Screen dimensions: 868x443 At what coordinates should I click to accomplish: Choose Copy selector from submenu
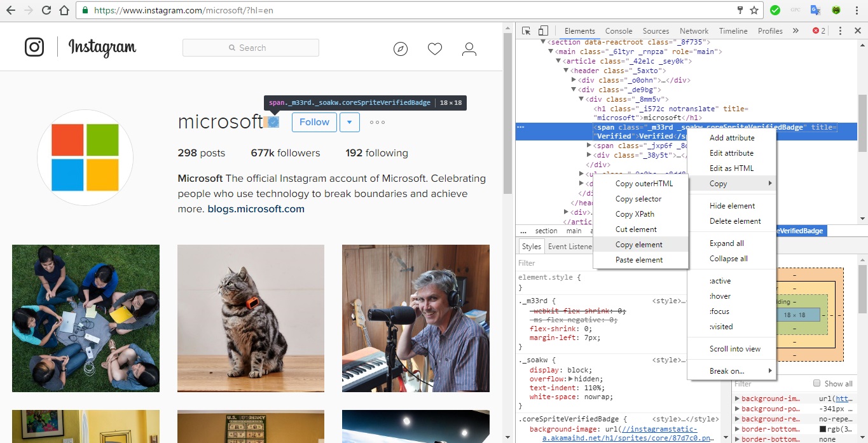coord(640,199)
